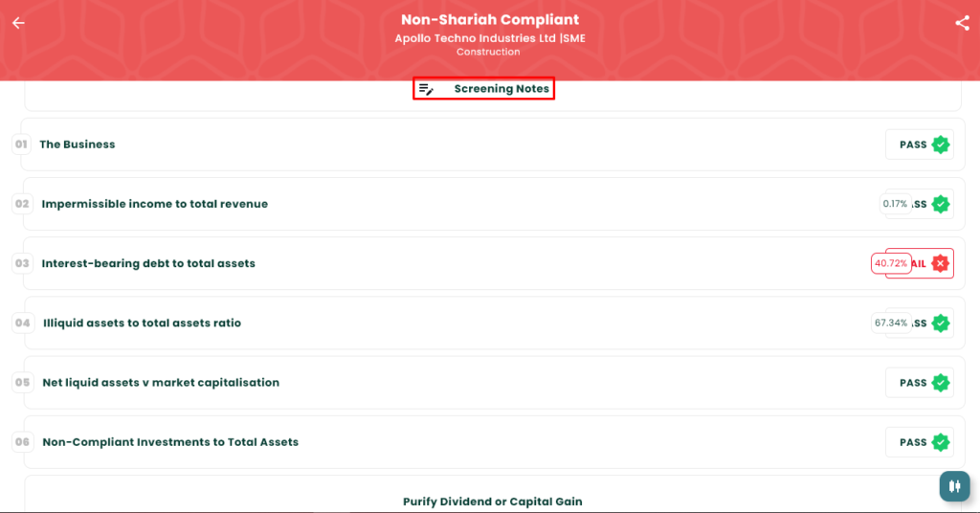Click the back arrow icon
The image size is (980, 513).
click(18, 24)
